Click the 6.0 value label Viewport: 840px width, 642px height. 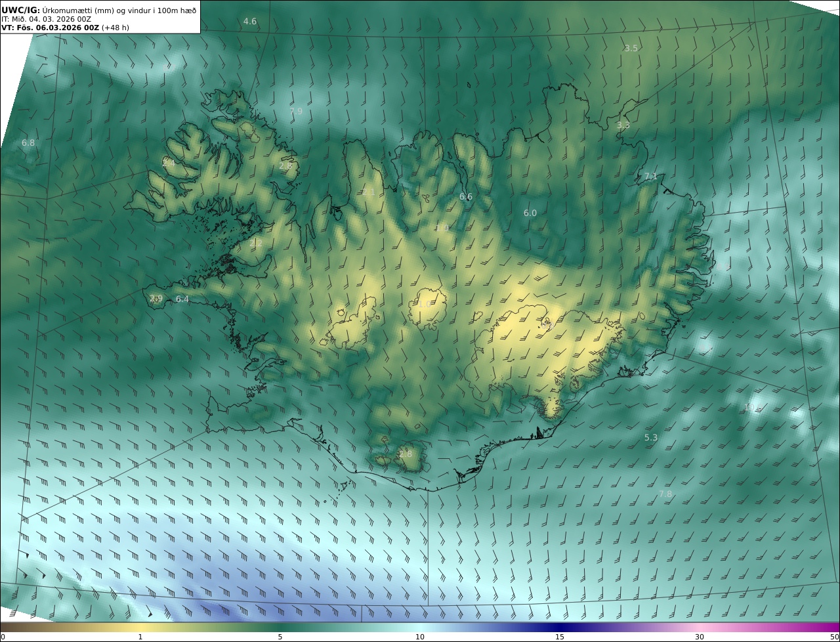(530, 213)
